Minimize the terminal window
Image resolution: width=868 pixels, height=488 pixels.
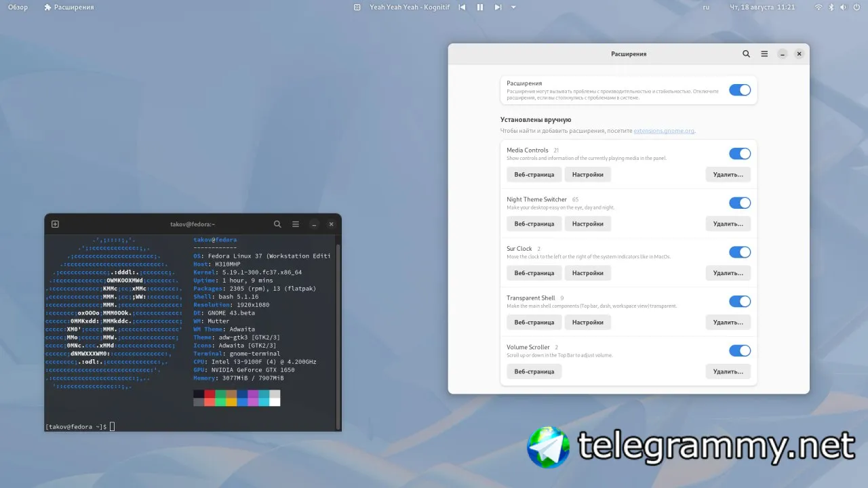point(313,224)
